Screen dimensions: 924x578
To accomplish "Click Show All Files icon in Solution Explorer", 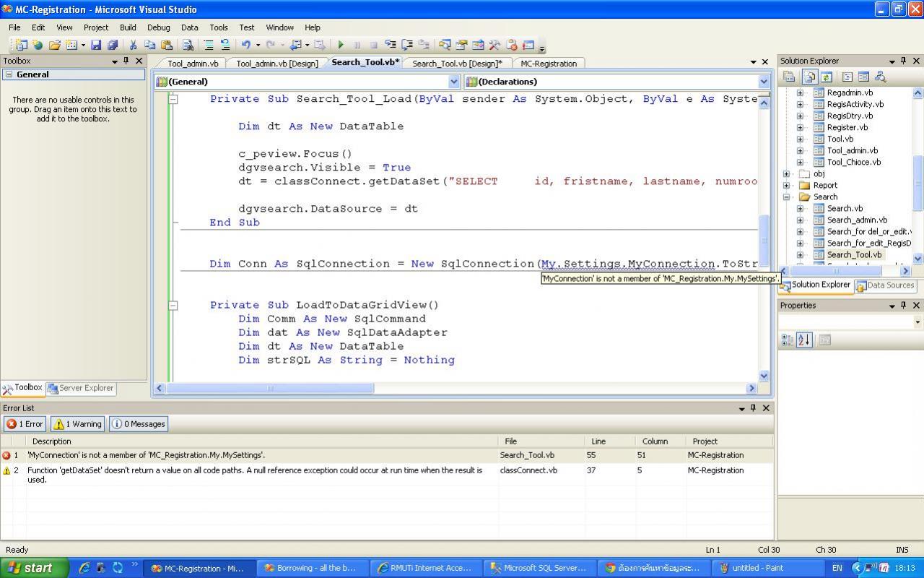I will (x=809, y=77).
